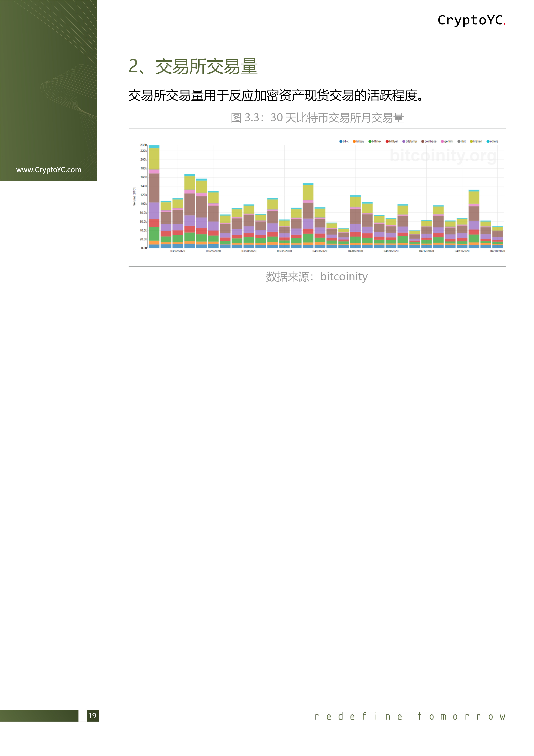Click the bar above the 04/15/2020 label

(462, 233)
